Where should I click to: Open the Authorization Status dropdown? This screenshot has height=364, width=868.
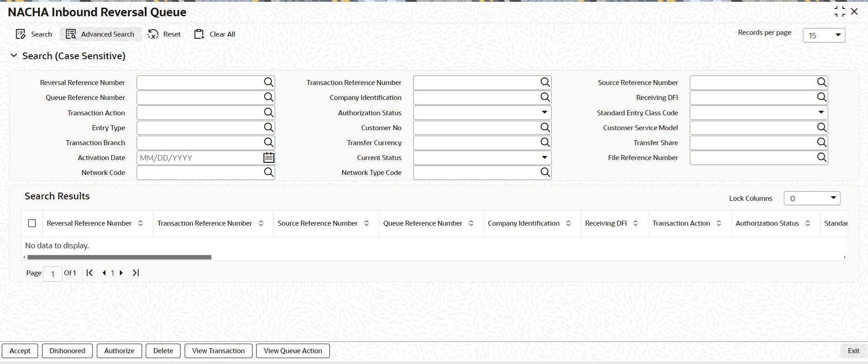[x=482, y=113]
